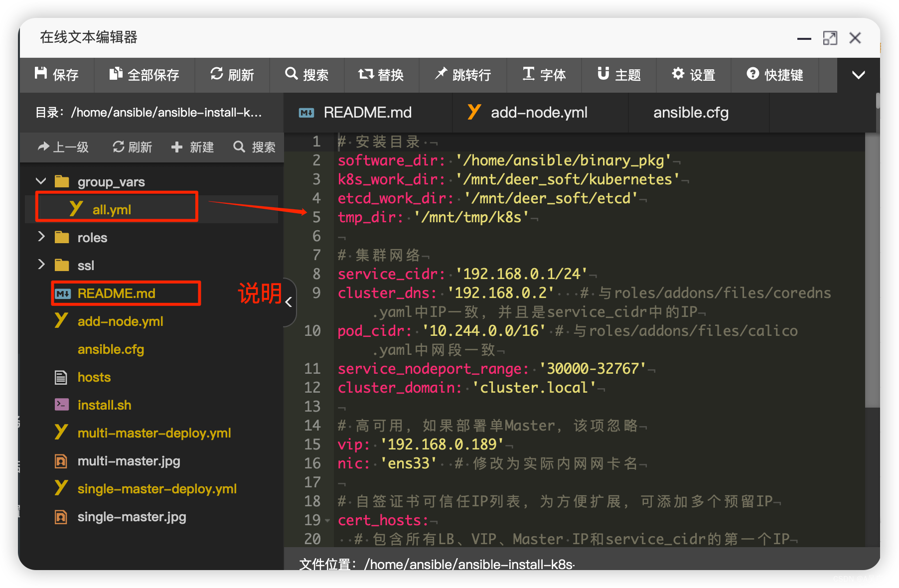Open install.sh script in tree

click(x=104, y=405)
